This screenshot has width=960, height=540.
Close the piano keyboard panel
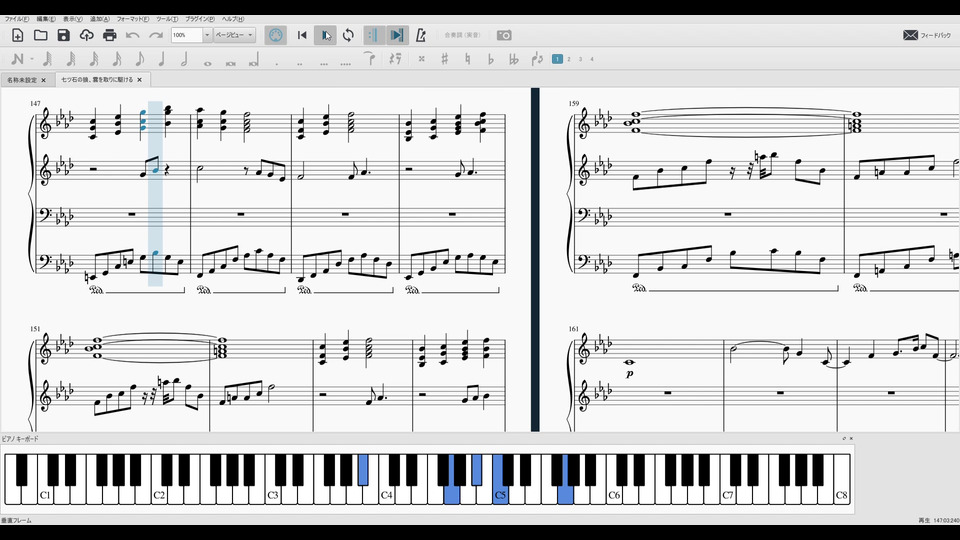851,438
